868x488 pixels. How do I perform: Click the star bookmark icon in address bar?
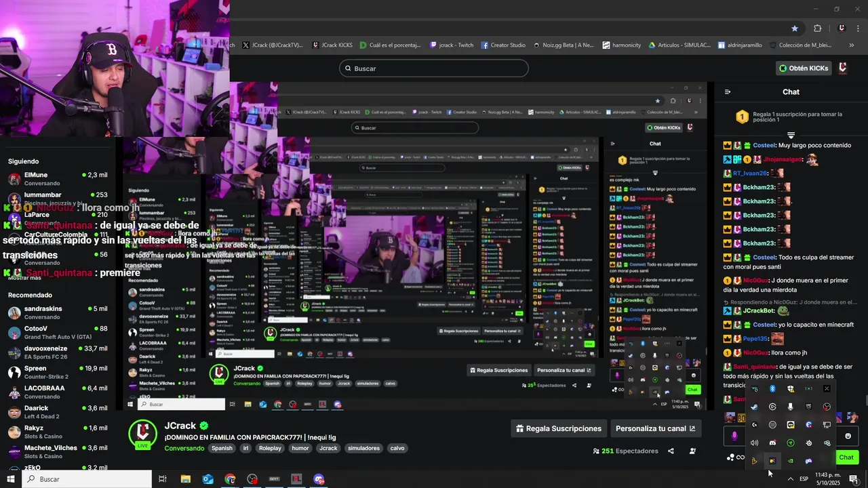[x=795, y=28]
